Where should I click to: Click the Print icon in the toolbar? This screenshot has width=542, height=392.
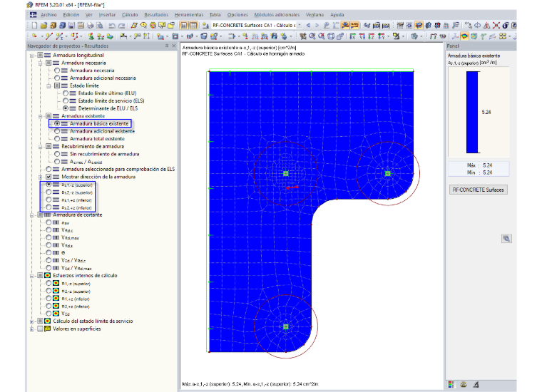pyautogui.click(x=91, y=26)
